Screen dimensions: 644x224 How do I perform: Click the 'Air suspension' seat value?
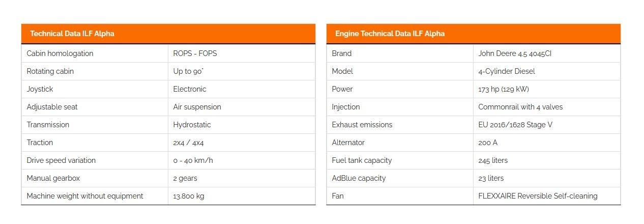197,107
